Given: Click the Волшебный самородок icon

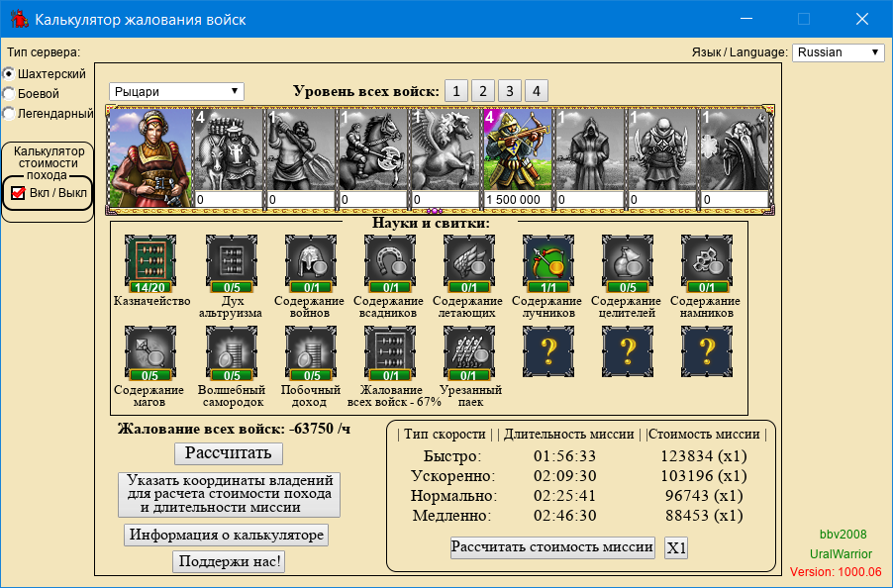Looking at the screenshot, I should (230, 348).
